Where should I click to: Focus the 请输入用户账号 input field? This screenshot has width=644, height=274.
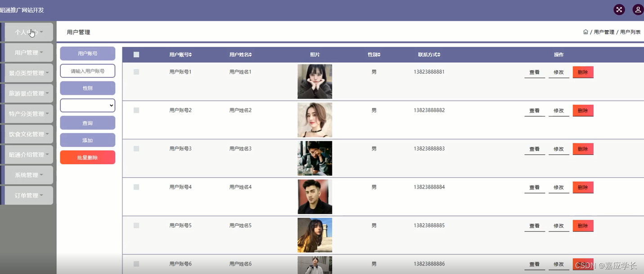[x=88, y=71]
